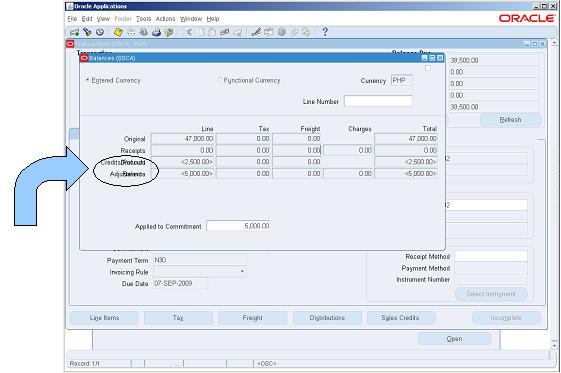Open the Help menu
Image resolution: width=561 pixels, height=373 pixels.
click(213, 19)
